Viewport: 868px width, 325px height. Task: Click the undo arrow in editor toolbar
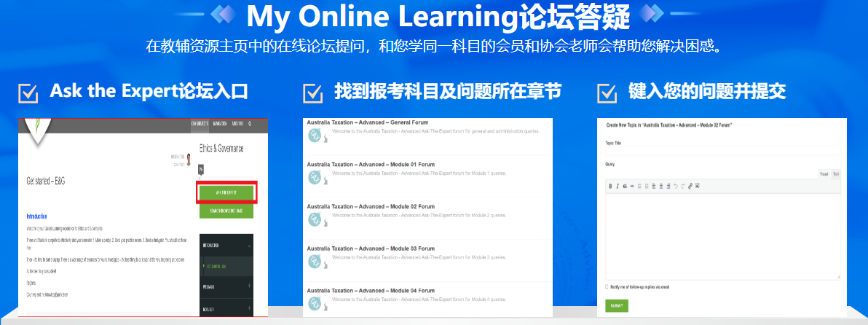coord(676,186)
